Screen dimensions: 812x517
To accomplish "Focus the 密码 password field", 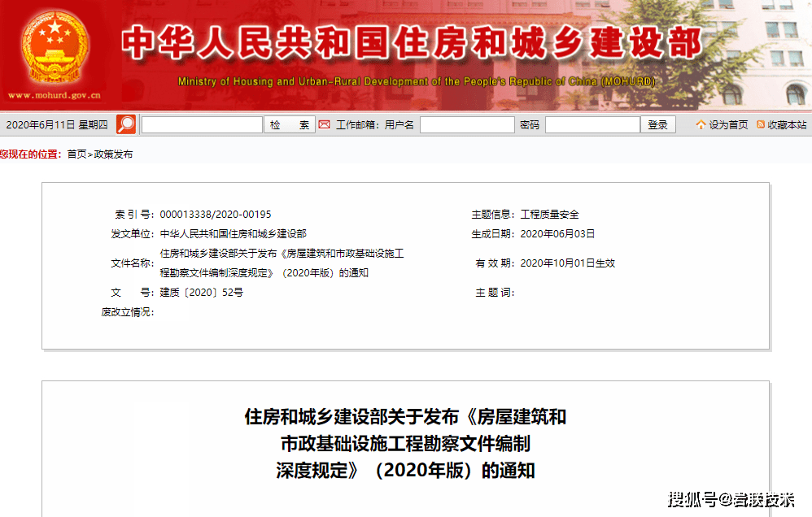I will (592, 124).
